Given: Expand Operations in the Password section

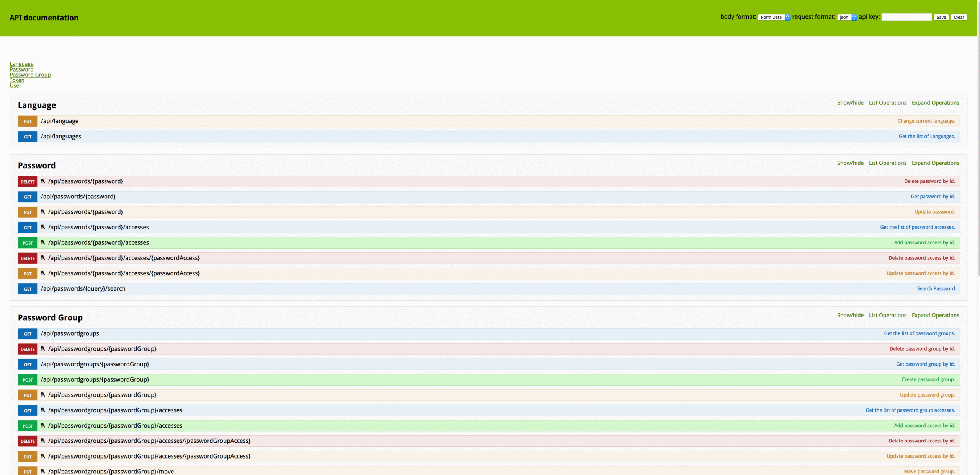Looking at the screenshot, I should pyautogui.click(x=935, y=163).
